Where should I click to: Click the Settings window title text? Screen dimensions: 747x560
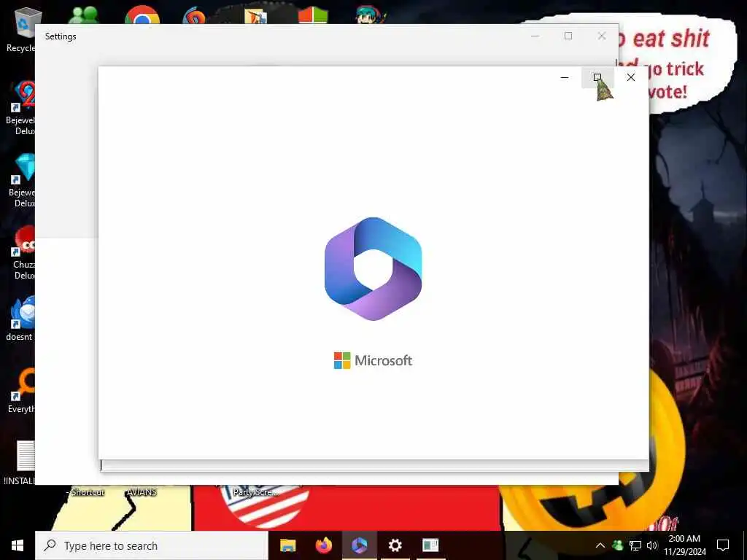(61, 36)
